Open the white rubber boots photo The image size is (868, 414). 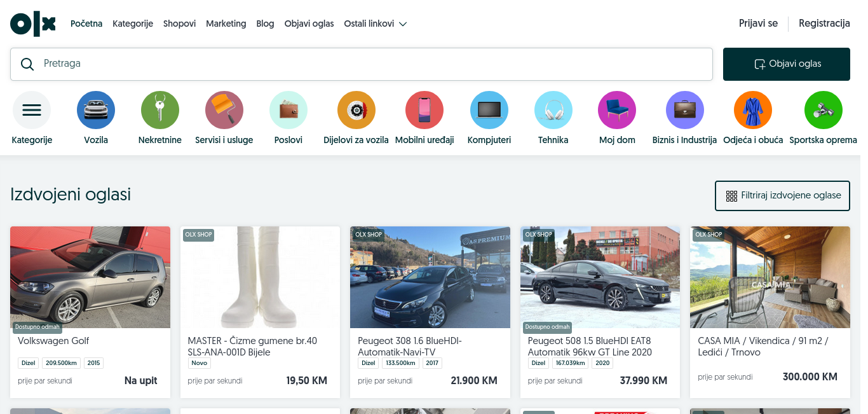[x=260, y=277]
